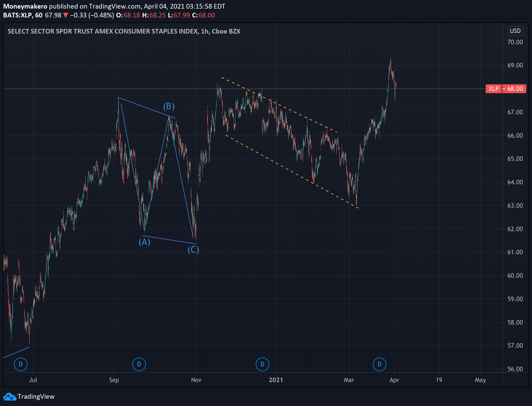Click the Mar time axis label
Screen dimensions: 532x406
click(x=349, y=380)
